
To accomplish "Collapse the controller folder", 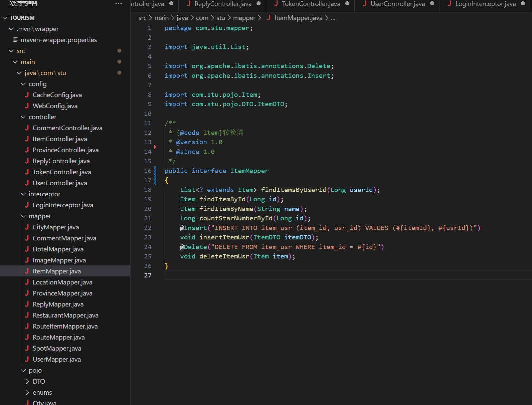I will (x=23, y=117).
